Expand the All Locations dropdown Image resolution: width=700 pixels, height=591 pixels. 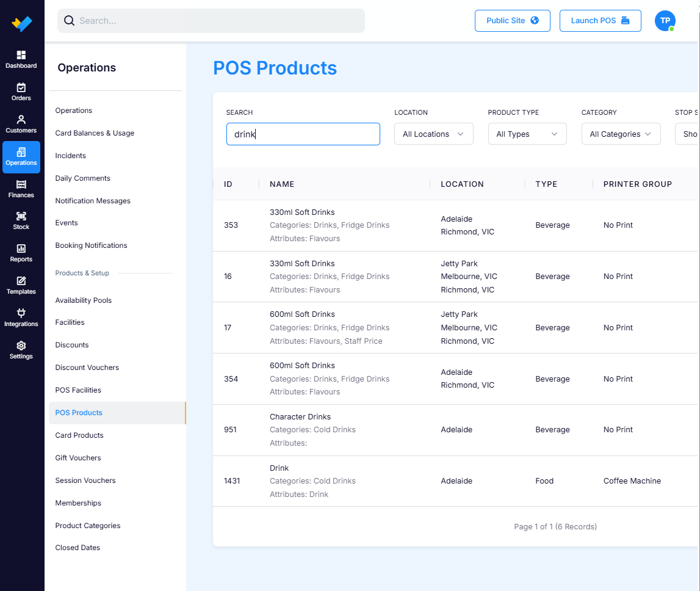click(x=433, y=134)
